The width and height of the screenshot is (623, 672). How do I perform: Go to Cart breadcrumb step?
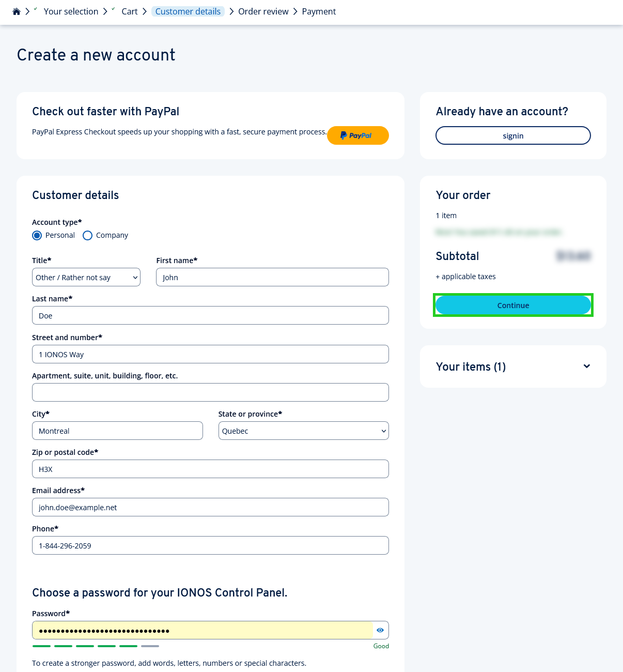tap(130, 11)
